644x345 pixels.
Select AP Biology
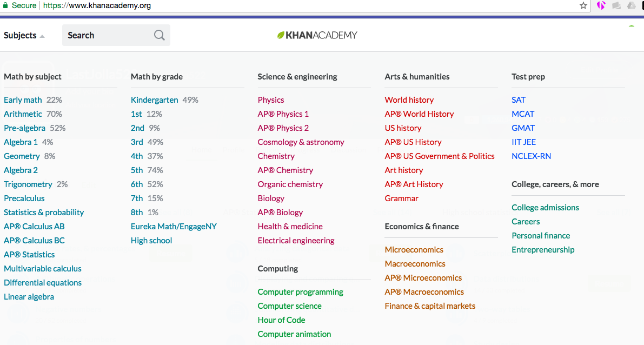pyautogui.click(x=280, y=212)
